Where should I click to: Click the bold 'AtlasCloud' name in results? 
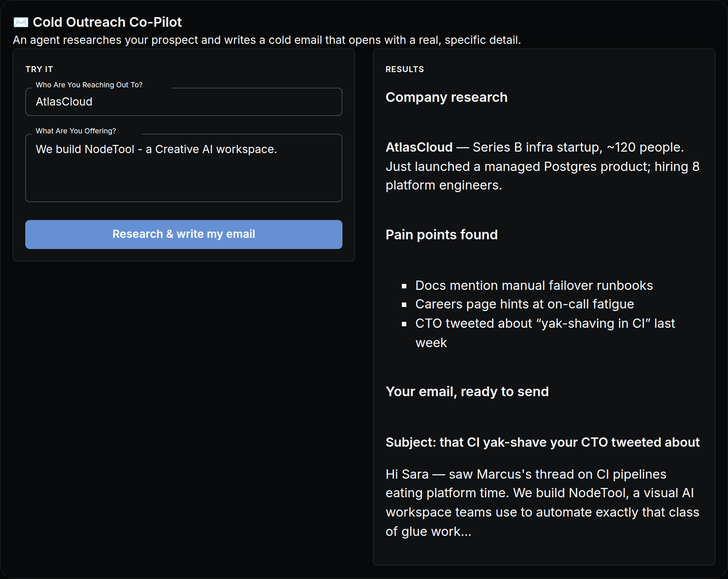point(419,147)
